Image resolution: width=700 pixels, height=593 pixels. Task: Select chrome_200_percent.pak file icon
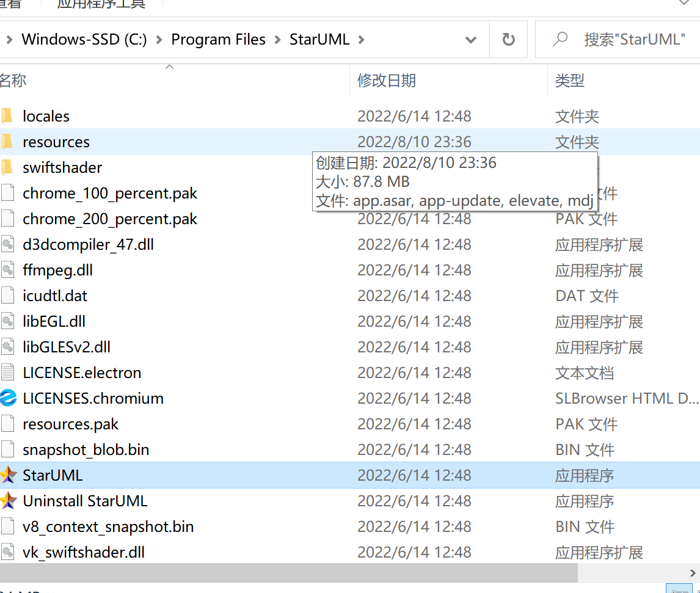7,219
